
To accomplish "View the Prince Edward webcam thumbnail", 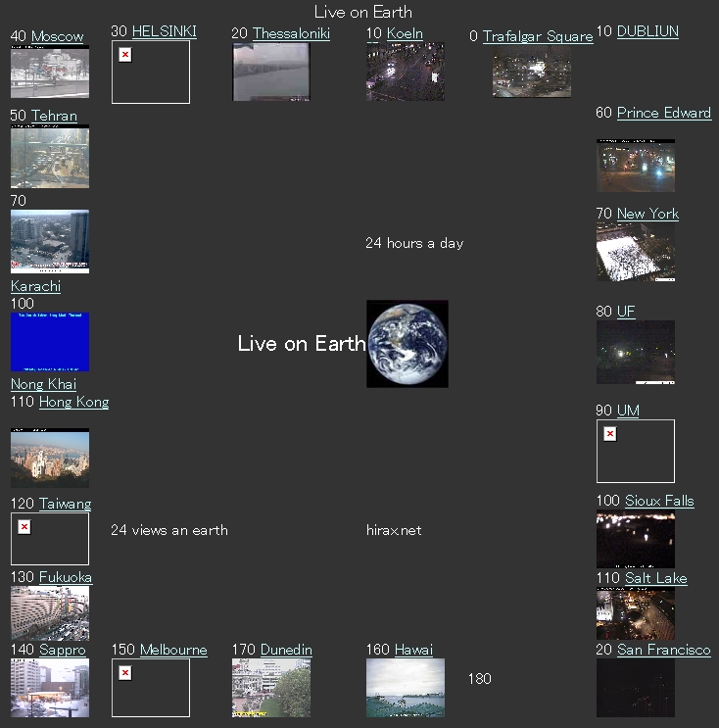I will (x=635, y=165).
